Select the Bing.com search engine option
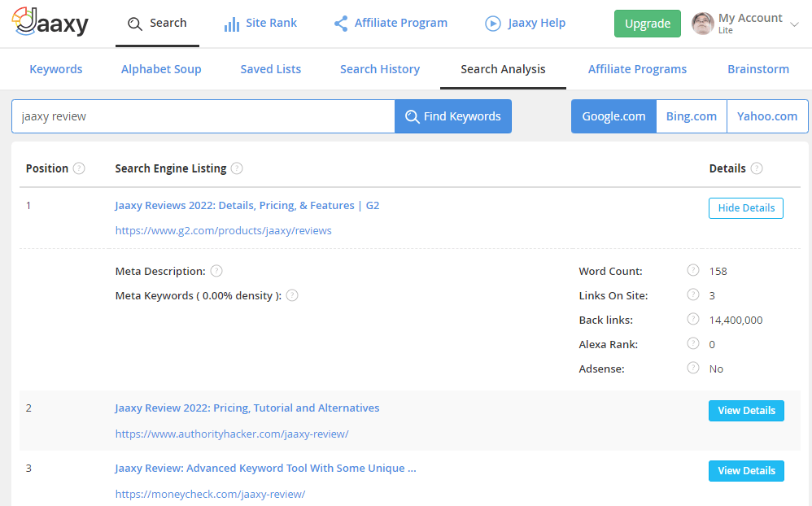 pyautogui.click(x=692, y=116)
